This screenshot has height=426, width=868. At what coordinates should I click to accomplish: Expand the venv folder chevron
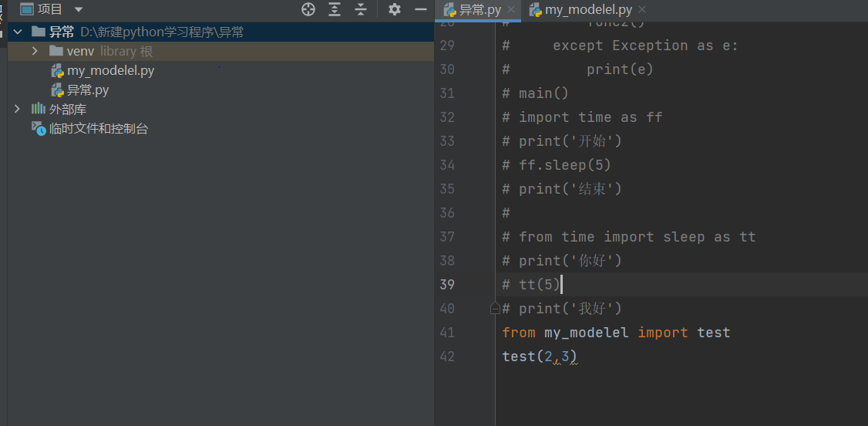[x=35, y=52]
